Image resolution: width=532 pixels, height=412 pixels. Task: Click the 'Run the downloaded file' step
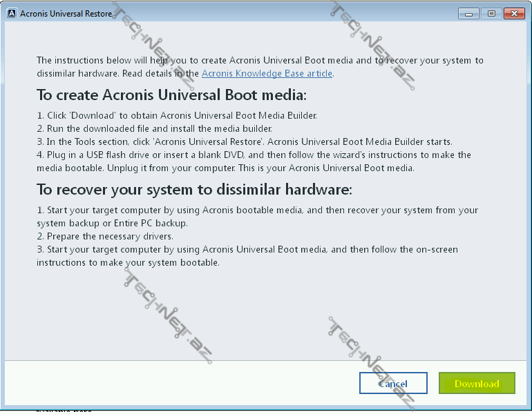155,128
